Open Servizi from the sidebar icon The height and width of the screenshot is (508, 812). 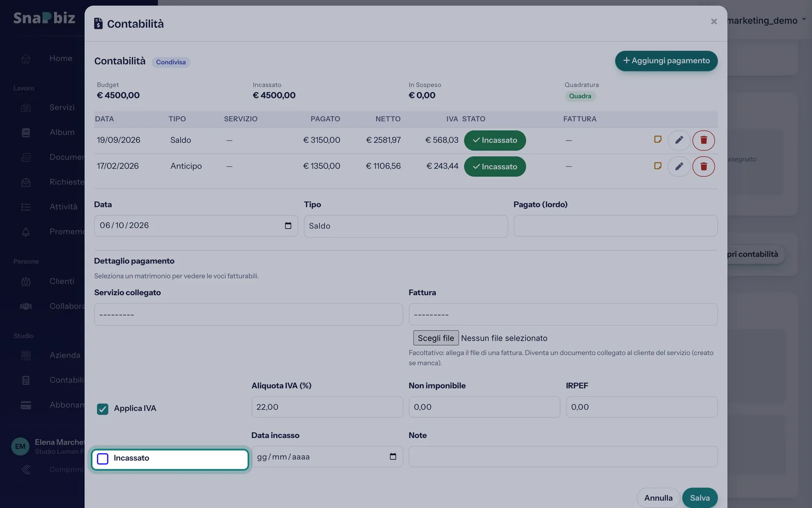(x=26, y=108)
